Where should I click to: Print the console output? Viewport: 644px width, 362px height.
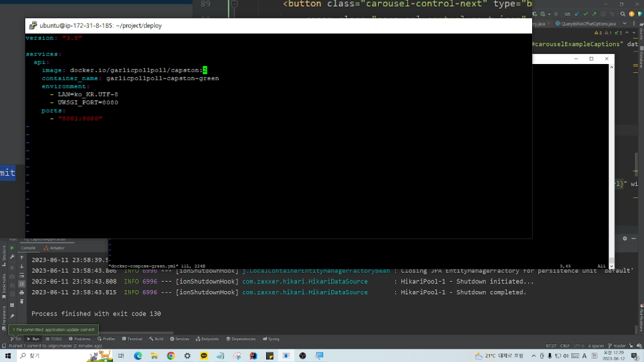click(22, 293)
